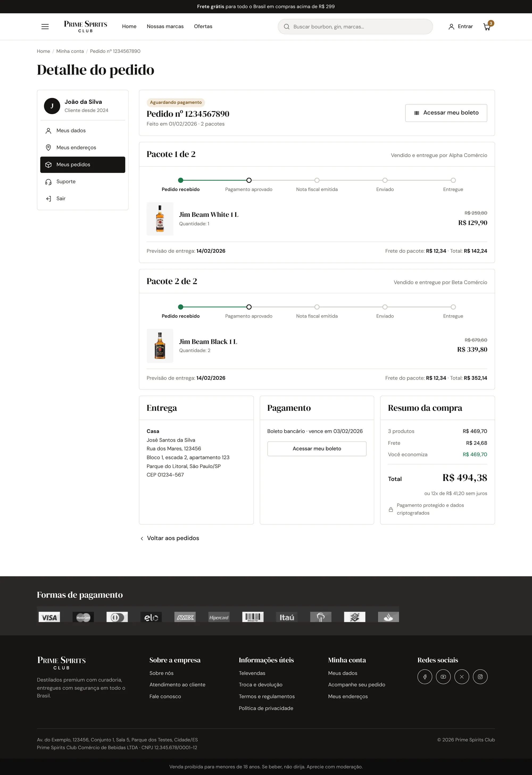The width and height of the screenshot is (532, 775).
Task: Click the footer Prime Spirits Club logo
Action: [x=61, y=663]
